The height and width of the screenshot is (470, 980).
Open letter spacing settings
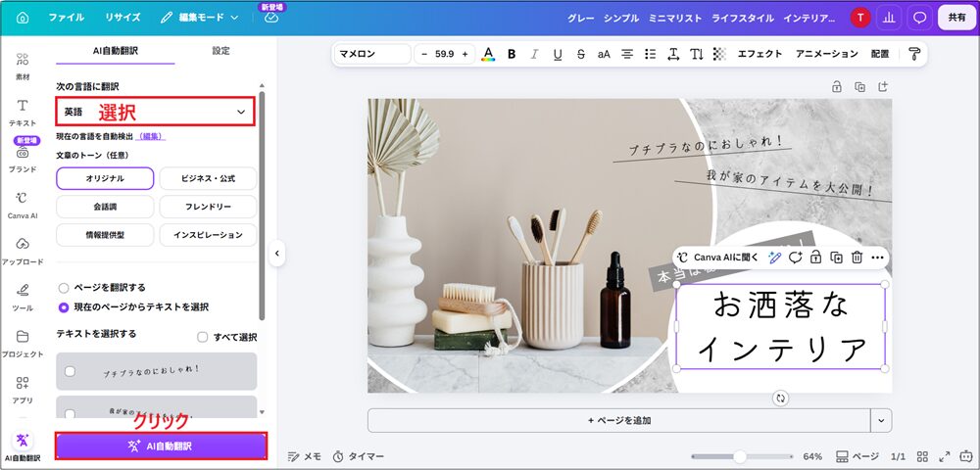click(673, 54)
